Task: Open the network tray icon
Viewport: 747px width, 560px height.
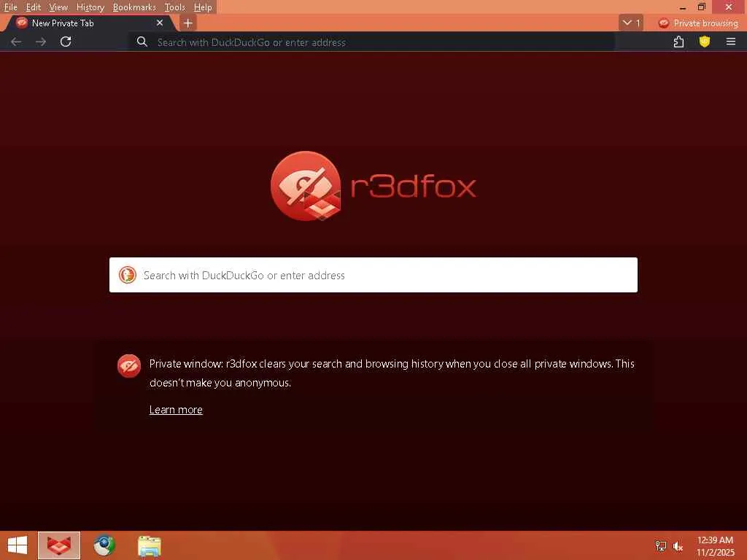Action: (x=661, y=545)
